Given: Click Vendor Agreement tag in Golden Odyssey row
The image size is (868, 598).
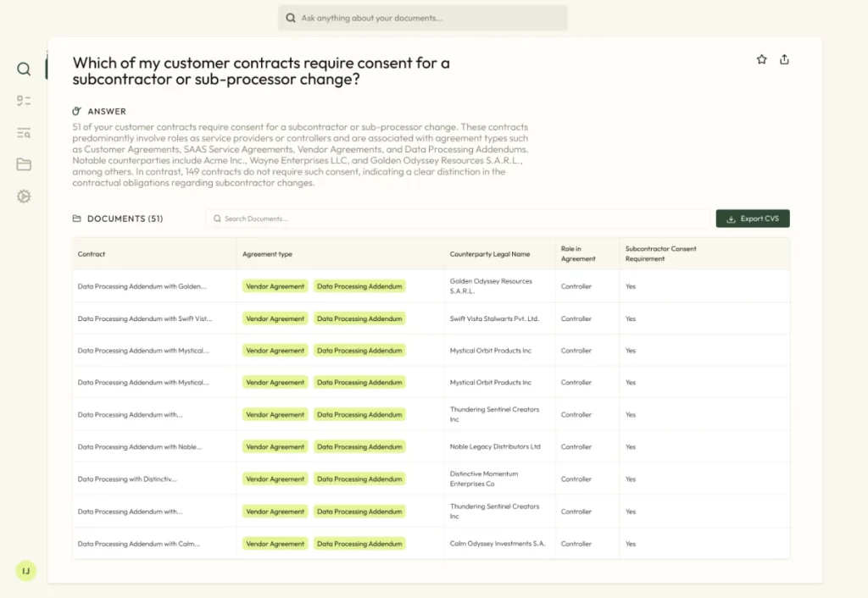Looking at the screenshot, I should (x=275, y=286).
